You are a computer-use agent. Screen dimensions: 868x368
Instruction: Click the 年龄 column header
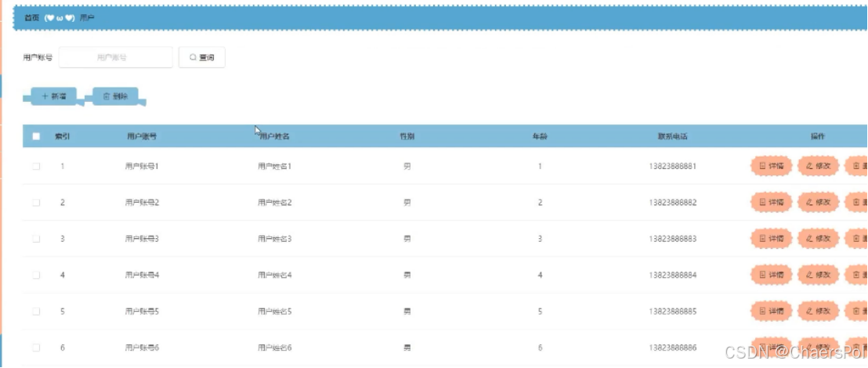tap(540, 137)
